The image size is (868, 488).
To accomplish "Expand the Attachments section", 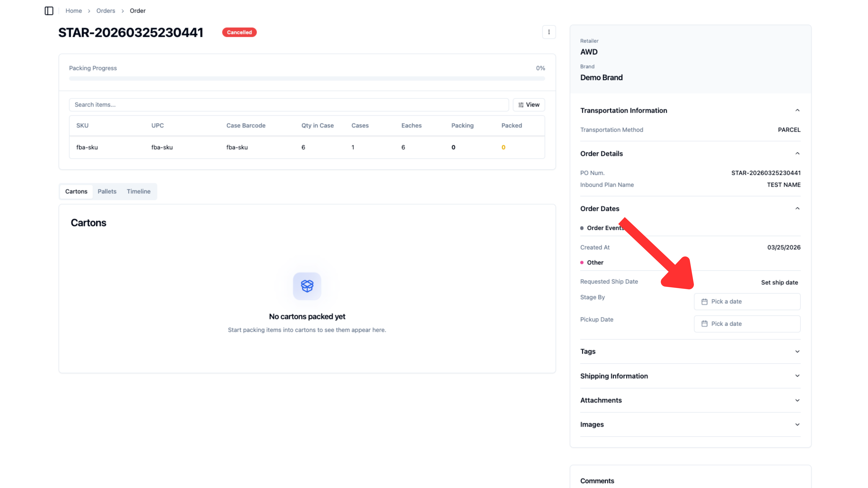I will pos(797,400).
